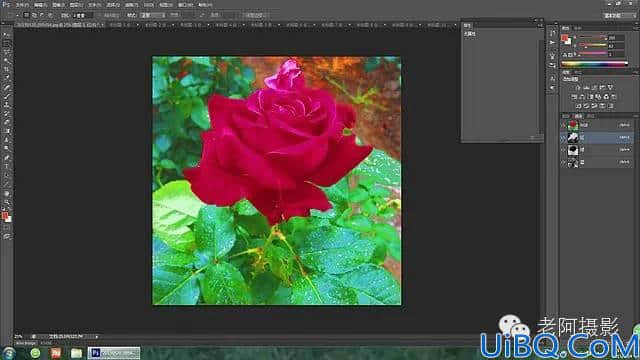Viewport: 640px width, 360px height.
Task: Open the File (文件) menu
Action: pos(22,5)
